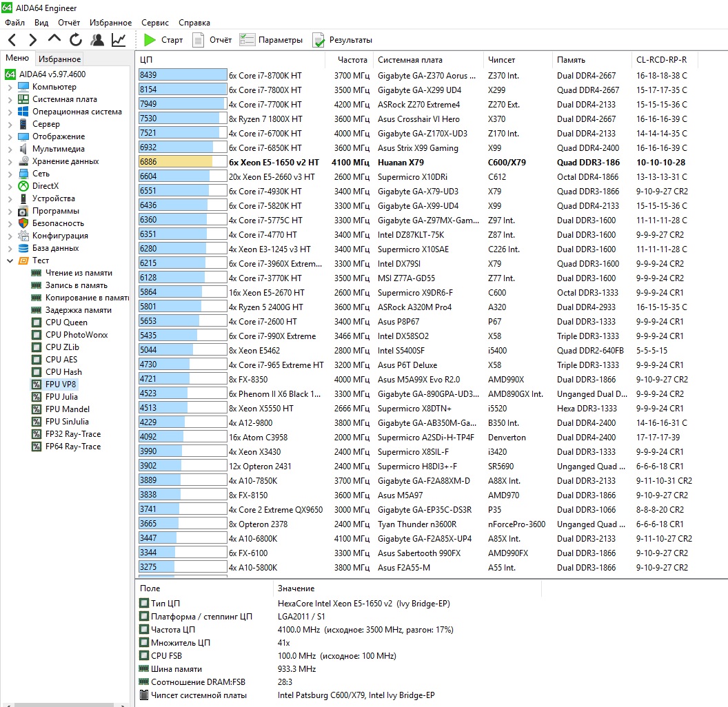Click the Back navigation arrow
728x707 pixels.
click(x=12, y=40)
